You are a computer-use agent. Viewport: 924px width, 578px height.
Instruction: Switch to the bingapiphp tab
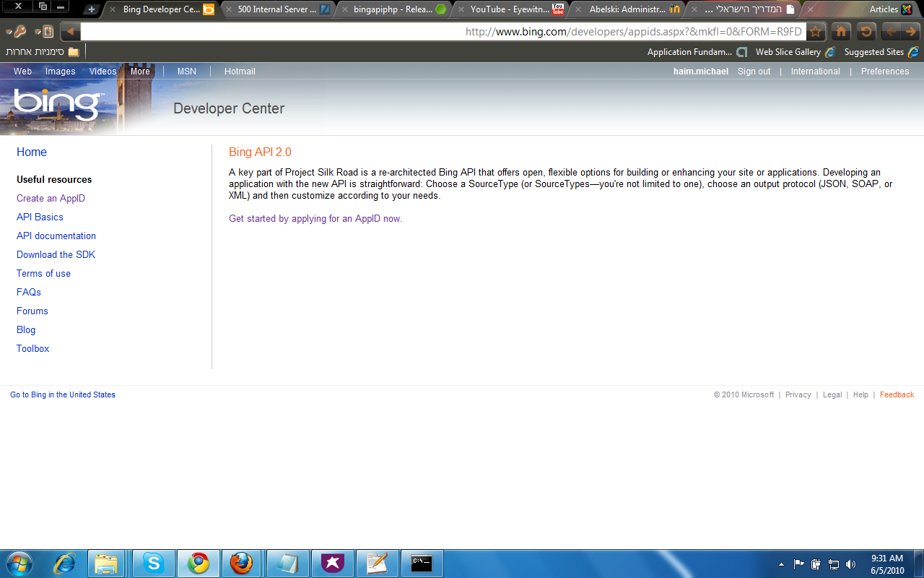393,9
